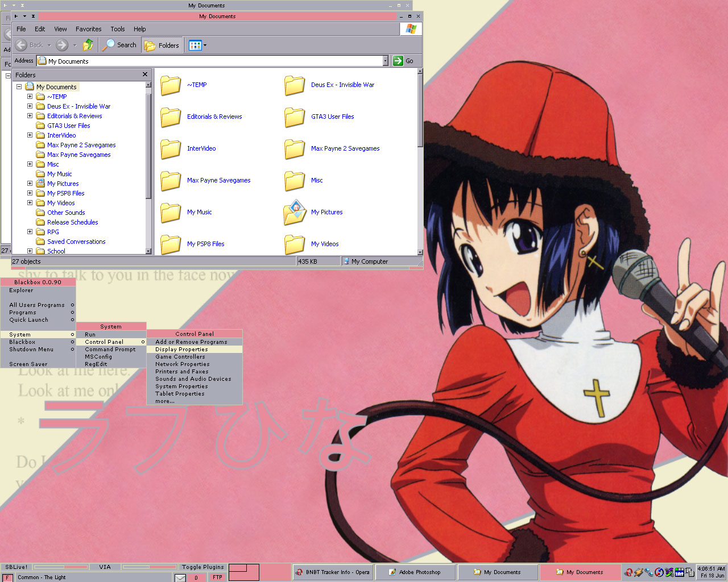Expand the Misc tree node
This screenshot has height=582, width=728.
30,164
